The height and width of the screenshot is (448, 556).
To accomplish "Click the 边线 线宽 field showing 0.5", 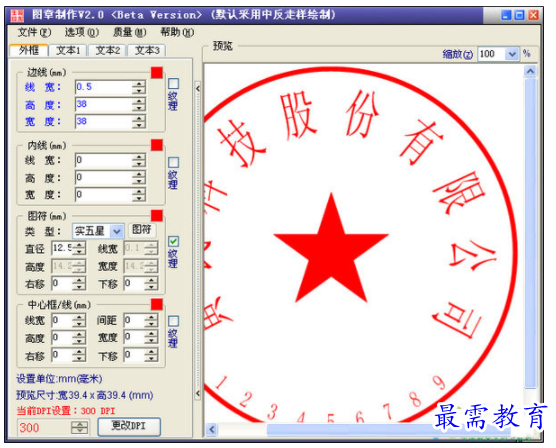I will click(104, 87).
